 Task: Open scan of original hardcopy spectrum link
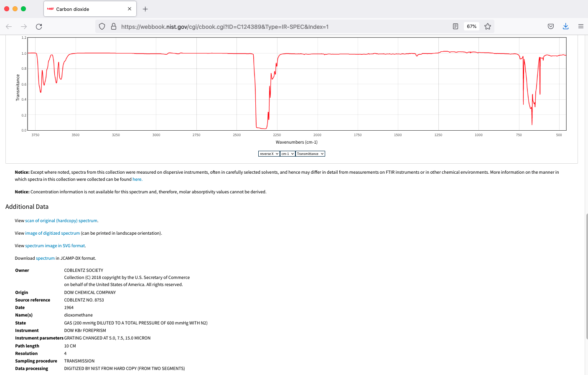pyautogui.click(x=61, y=220)
